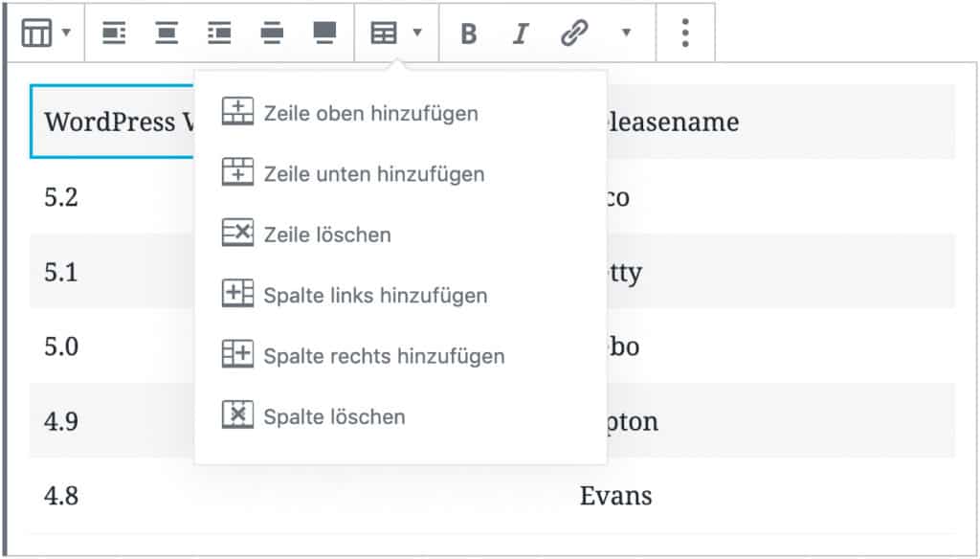Align the table block center

pyautogui.click(x=167, y=33)
